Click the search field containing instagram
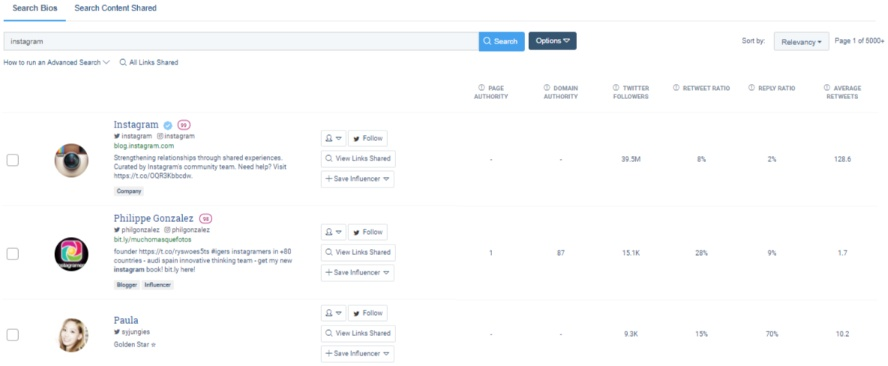Screen dimensions: 888x366 coord(241,41)
